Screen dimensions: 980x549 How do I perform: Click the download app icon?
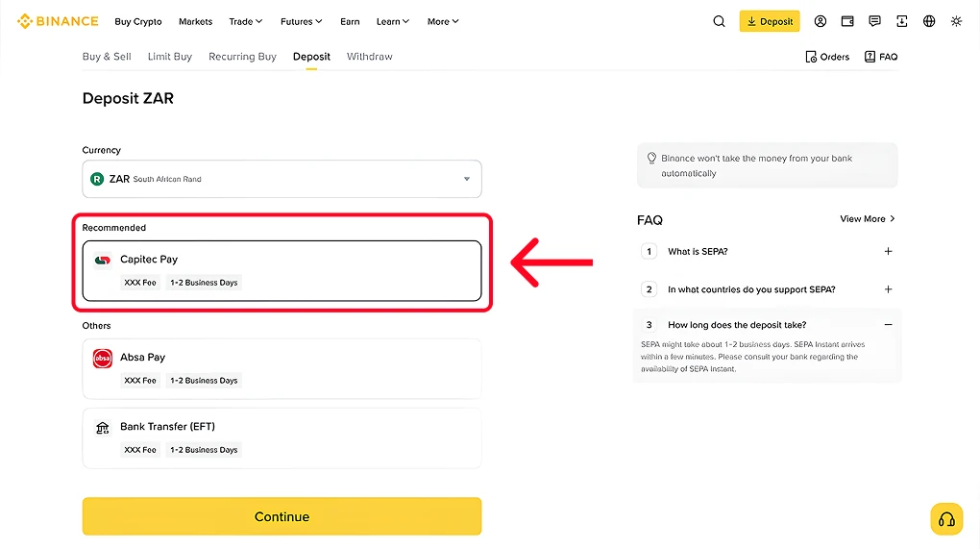pyautogui.click(x=902, y=21)
